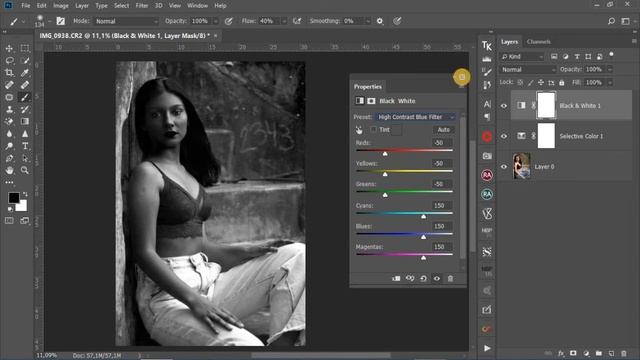Delete adjustment layer trash icon in Properties

(x=450, y=278)
